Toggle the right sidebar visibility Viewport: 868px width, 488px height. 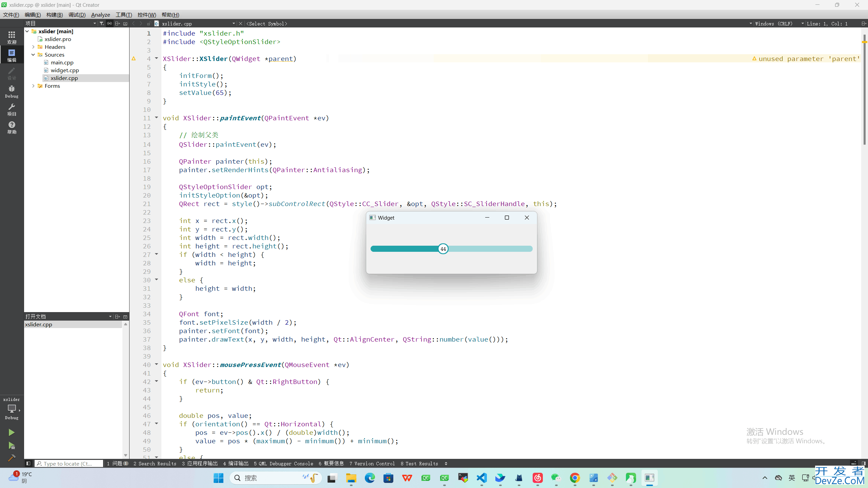coord(864,463)
